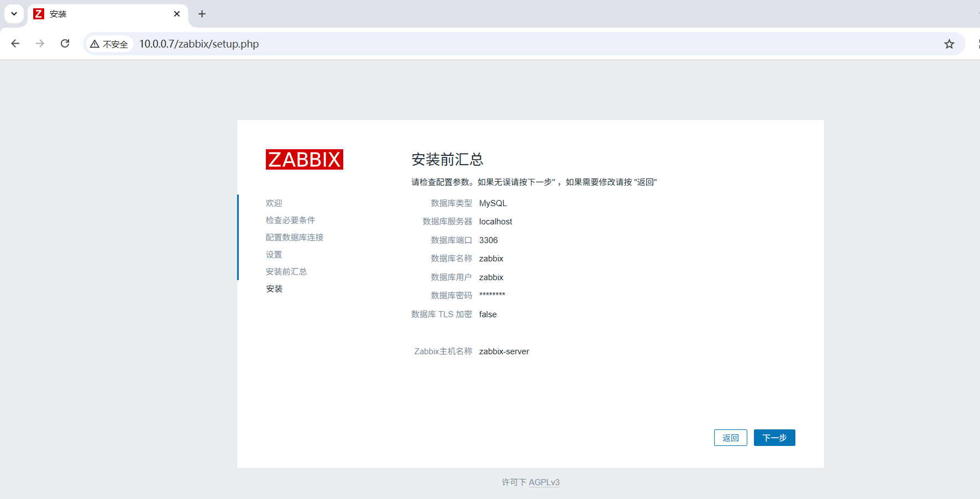Image resolution: width=980 pixels, height=499 pixels.
Task: Select the 安装 tab with Zabbix favicon
Action: pos(108,14)
